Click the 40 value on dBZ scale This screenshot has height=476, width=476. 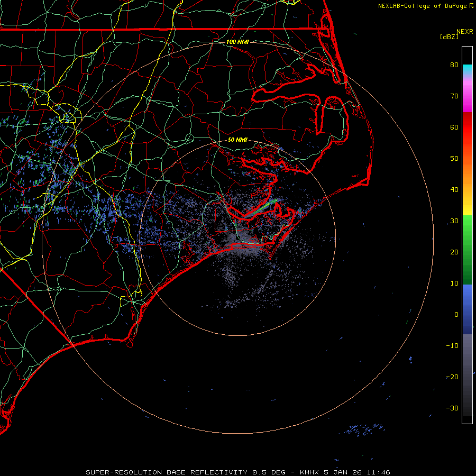tap(454, 190)
